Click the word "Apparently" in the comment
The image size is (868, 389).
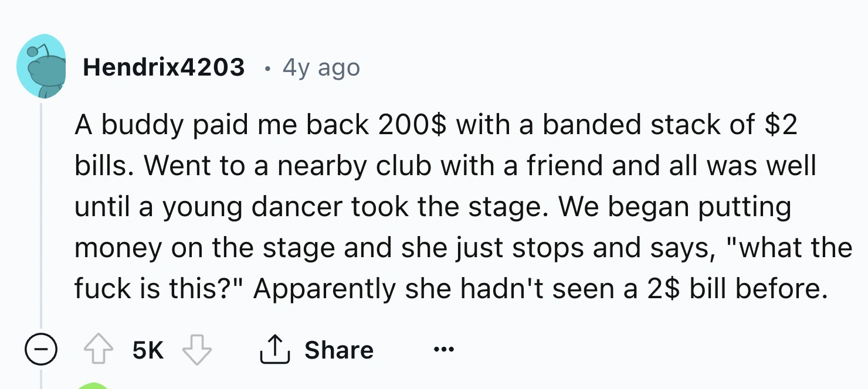click(324, 289)
